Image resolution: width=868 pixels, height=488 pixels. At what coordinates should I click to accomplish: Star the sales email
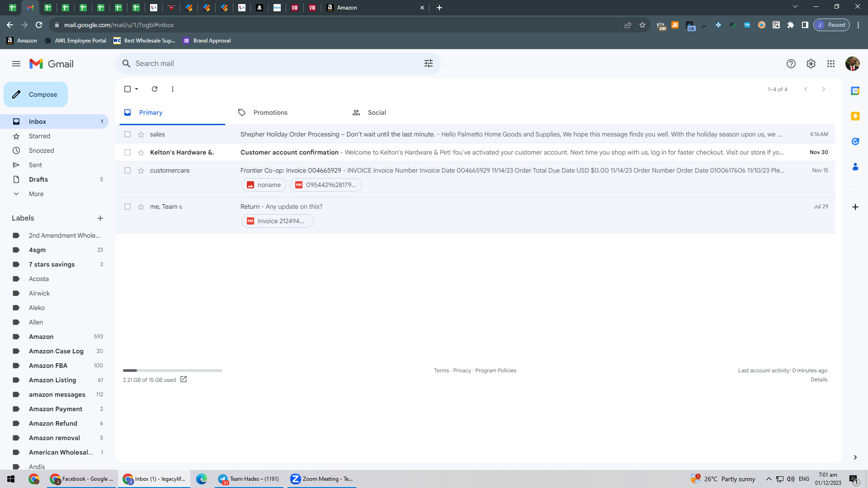(x=141, y=134)
